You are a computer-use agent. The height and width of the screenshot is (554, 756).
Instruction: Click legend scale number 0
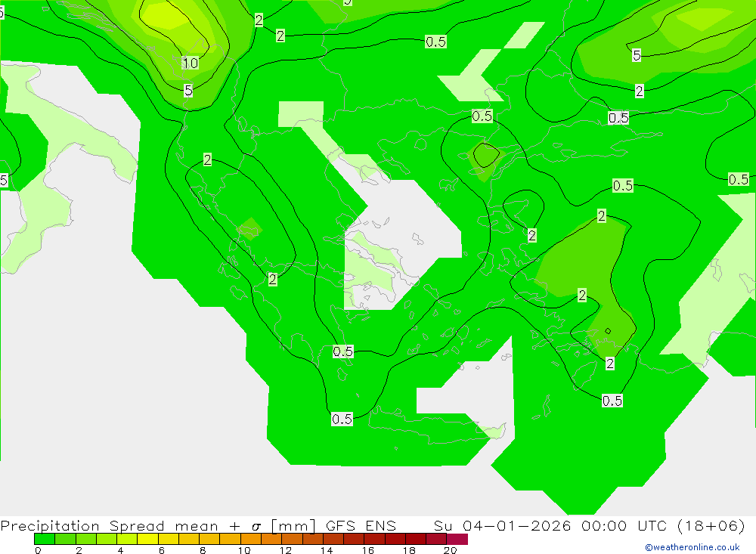pyautogui.click(x=38, y=550)
